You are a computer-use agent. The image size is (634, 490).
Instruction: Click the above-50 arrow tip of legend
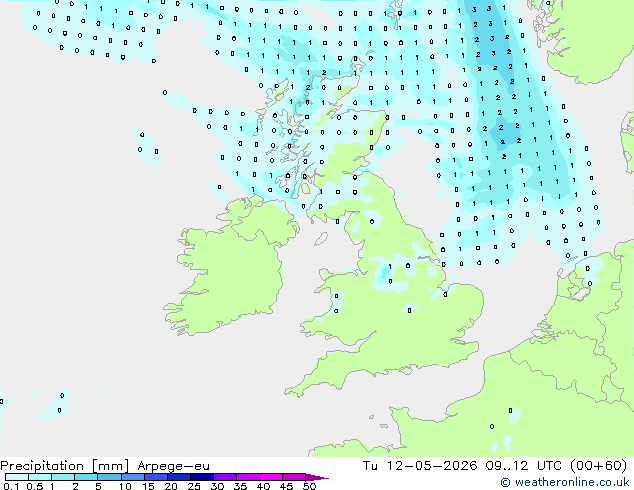(x=317, y=477)
